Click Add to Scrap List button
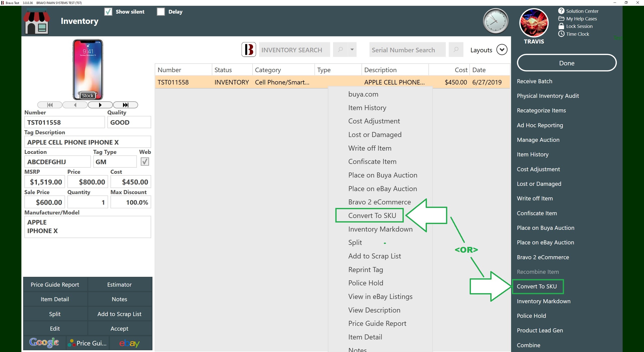644x352 pixels. (119, 314)
